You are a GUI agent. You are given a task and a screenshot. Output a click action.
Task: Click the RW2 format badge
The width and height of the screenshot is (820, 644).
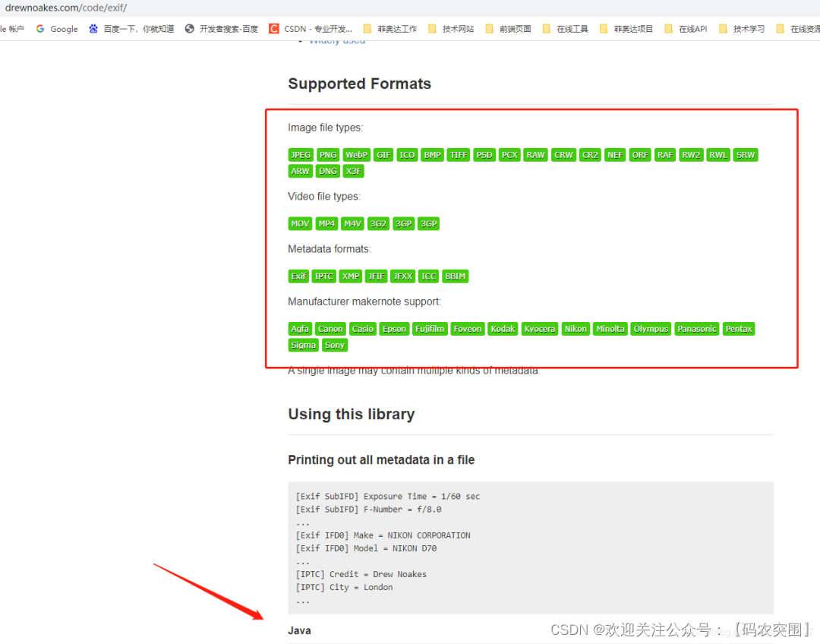691,155
